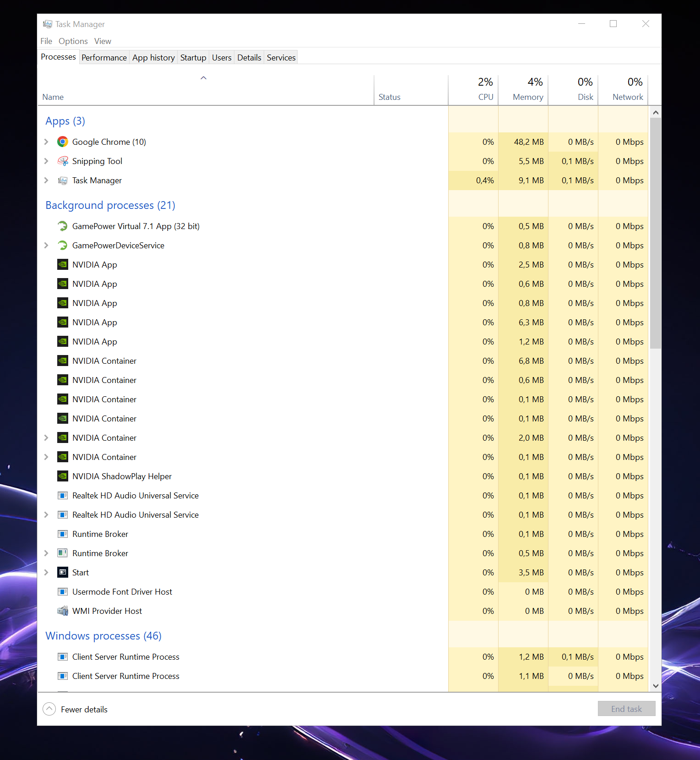The height and width of the screenshot is (760, 700).
Task: Open the Options menu
Action: click(x=73, y=41)
